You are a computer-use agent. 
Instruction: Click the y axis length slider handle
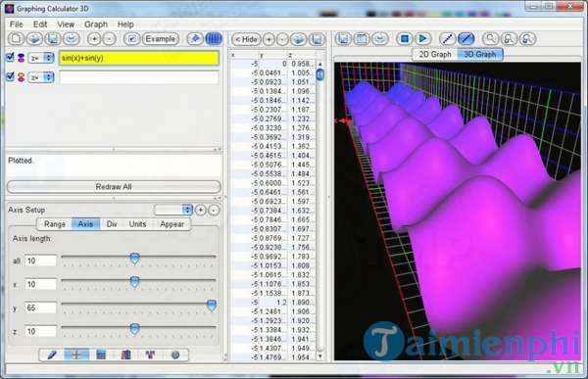212,306
